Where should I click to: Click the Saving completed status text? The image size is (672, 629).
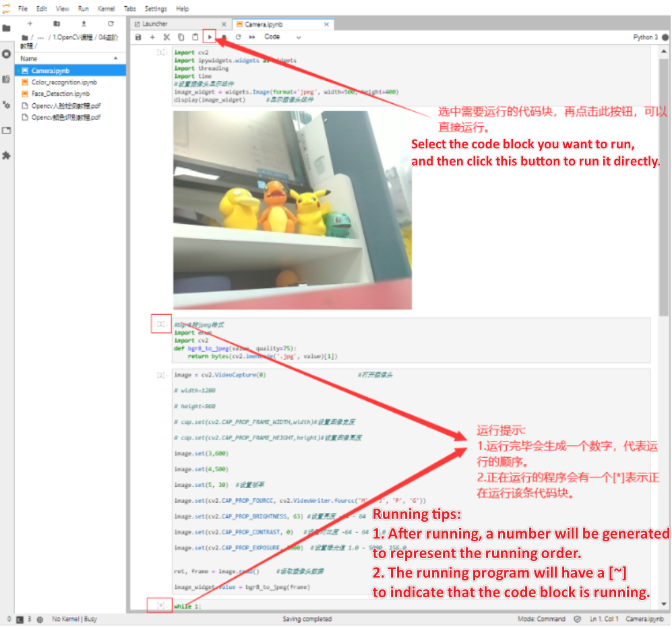point(307,619)
